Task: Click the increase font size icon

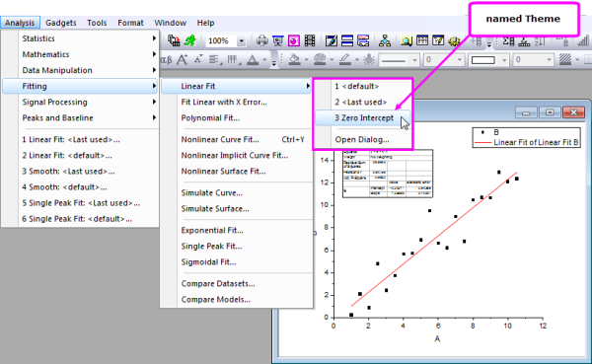Action: [x=183, y=59]
